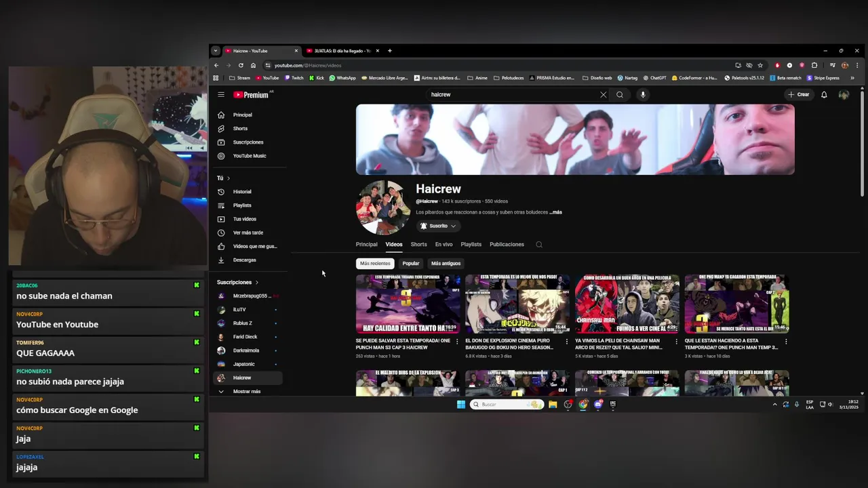Image resolution: width=868 pixels, height=488 pixels.
Task: Search within channel using magnifier icon
Action: (x=539, y=245)
